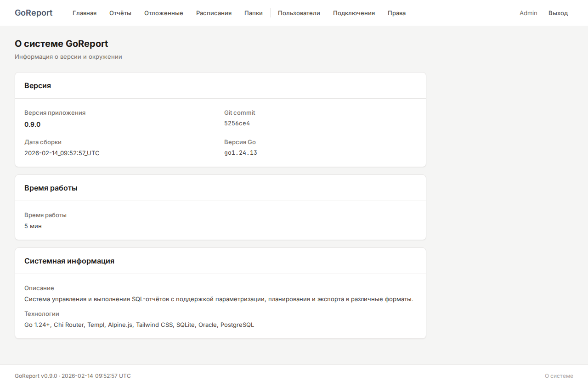Click the Go version value go1.24.13
This screenshot has height=387, width=588.
[241, 153]
